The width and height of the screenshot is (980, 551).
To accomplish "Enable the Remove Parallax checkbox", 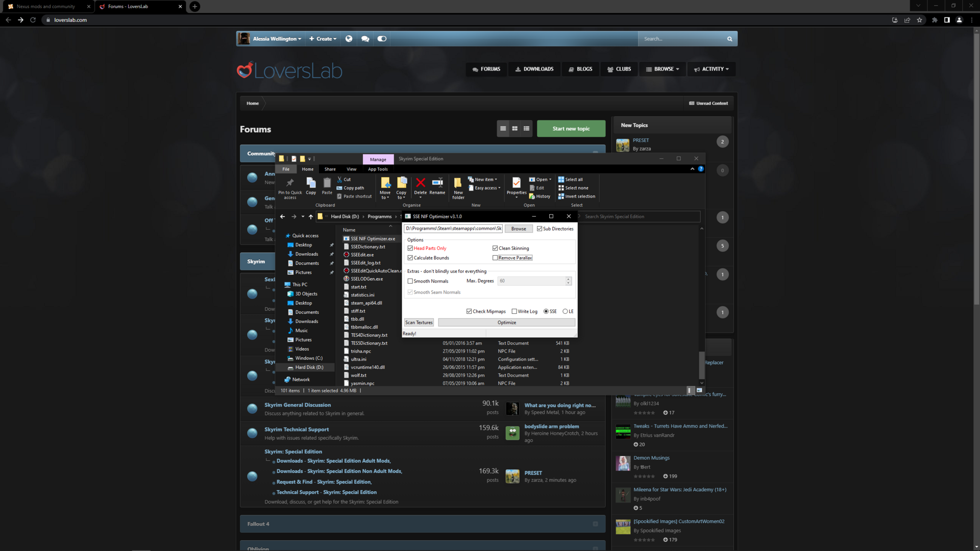I will tap(495, 258).
